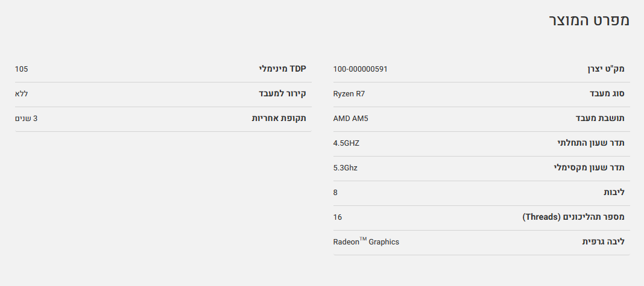644x286 pixels.
Task: Select the "מספר תהליכונים (Threads)" label
Action: pyautogui.click(x=573, y=217)
